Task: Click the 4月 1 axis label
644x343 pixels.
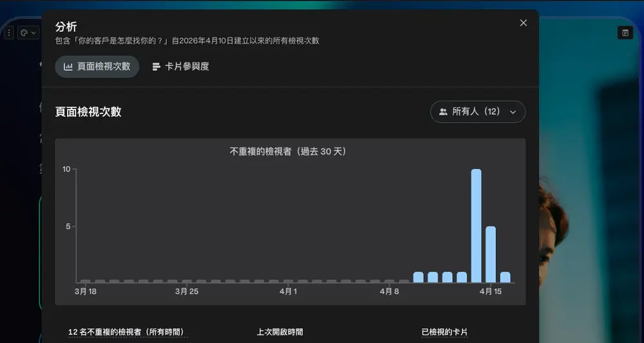Action: point(288,291)
